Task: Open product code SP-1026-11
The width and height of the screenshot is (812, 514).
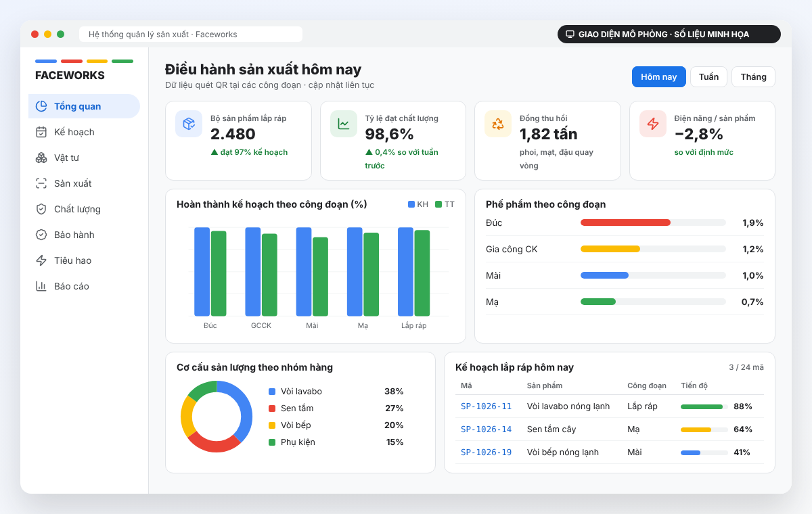Action: coord(486,406)
